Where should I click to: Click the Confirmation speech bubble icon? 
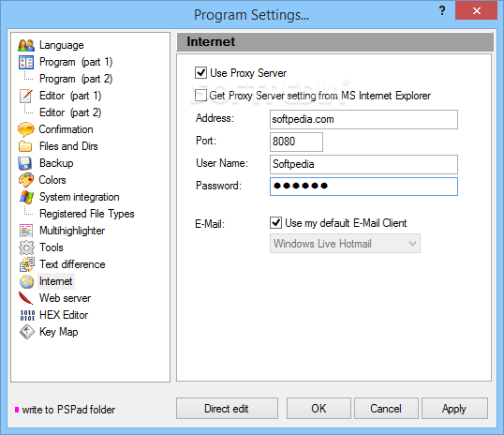(x=26, y=129)
